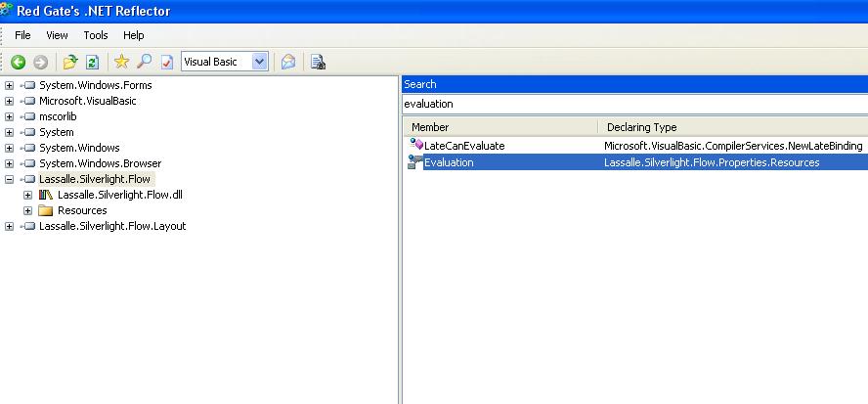Open the Tools menu
The image size is (868, 404).
[x=96, y=35]
